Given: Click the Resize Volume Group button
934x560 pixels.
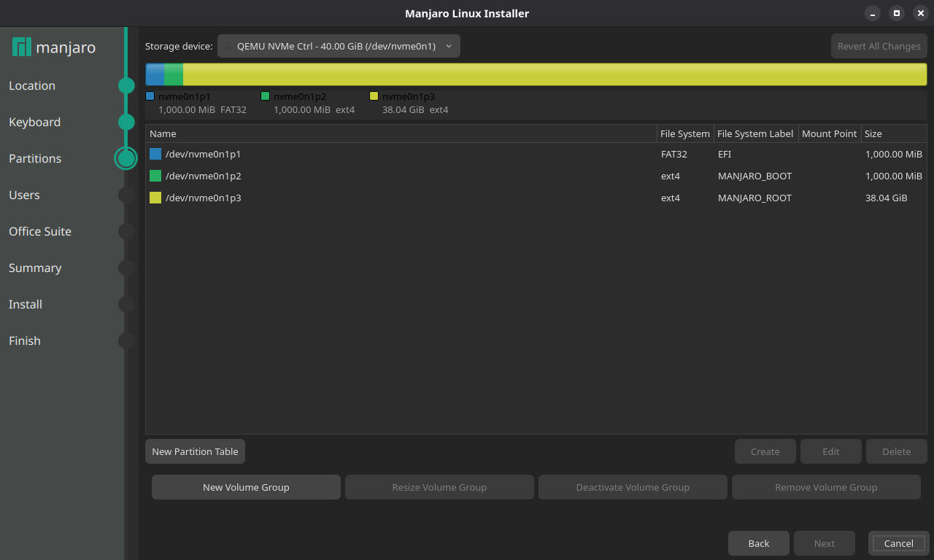Looking at the screenshot, I should pos(439,488).
